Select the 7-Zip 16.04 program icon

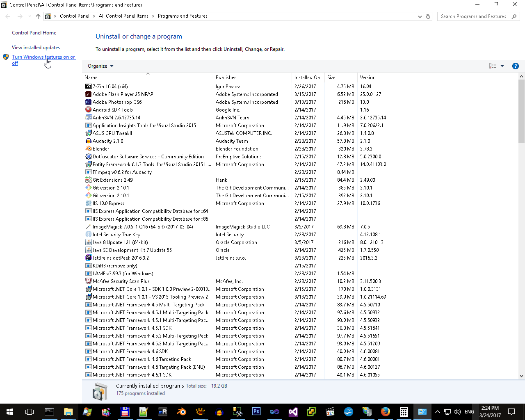click(x=88, y=87)
